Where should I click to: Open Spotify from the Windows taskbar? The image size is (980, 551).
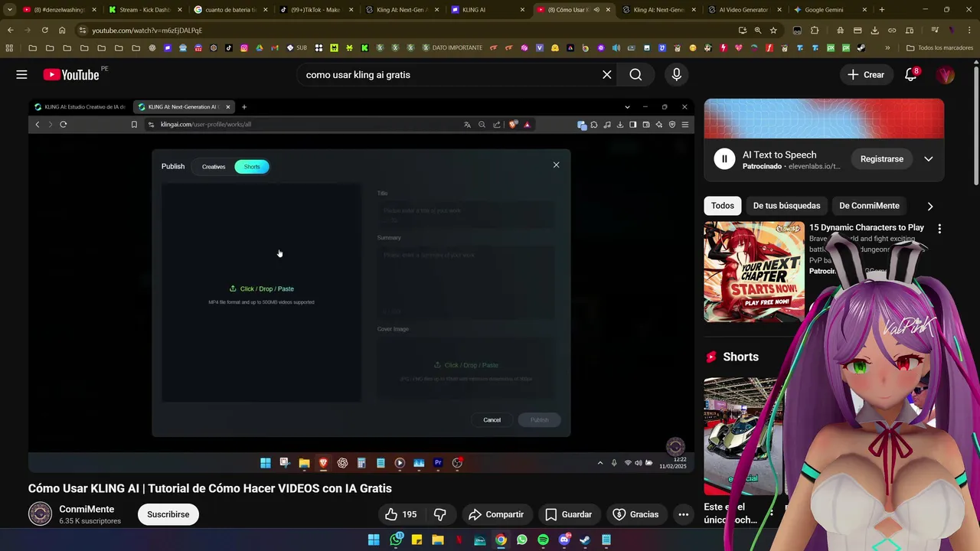coord(543,540)
